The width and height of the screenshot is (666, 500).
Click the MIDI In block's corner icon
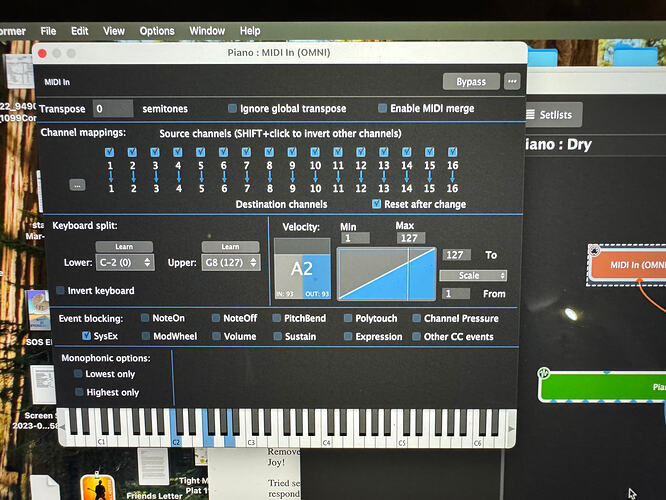(595, 251)
